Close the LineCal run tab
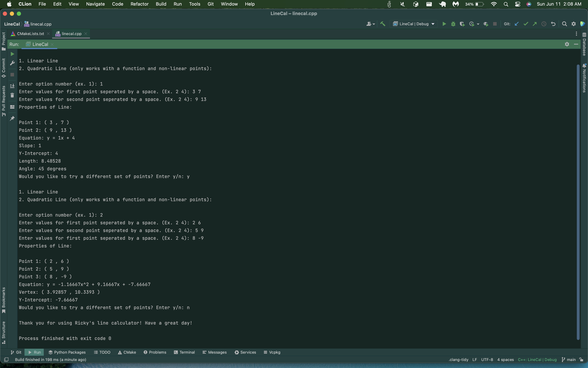 (52, 44)
